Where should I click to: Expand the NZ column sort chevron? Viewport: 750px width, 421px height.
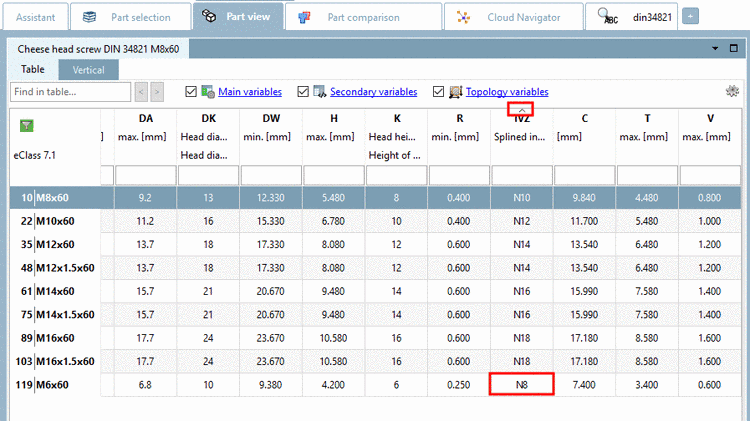pyautogui.click(x=520, y=108)
